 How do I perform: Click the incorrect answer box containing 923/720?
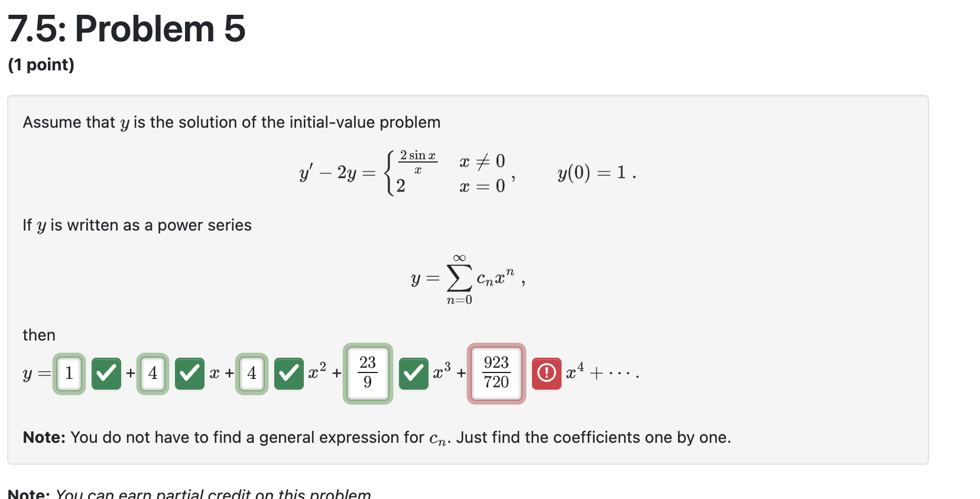[x=496, y=374]
